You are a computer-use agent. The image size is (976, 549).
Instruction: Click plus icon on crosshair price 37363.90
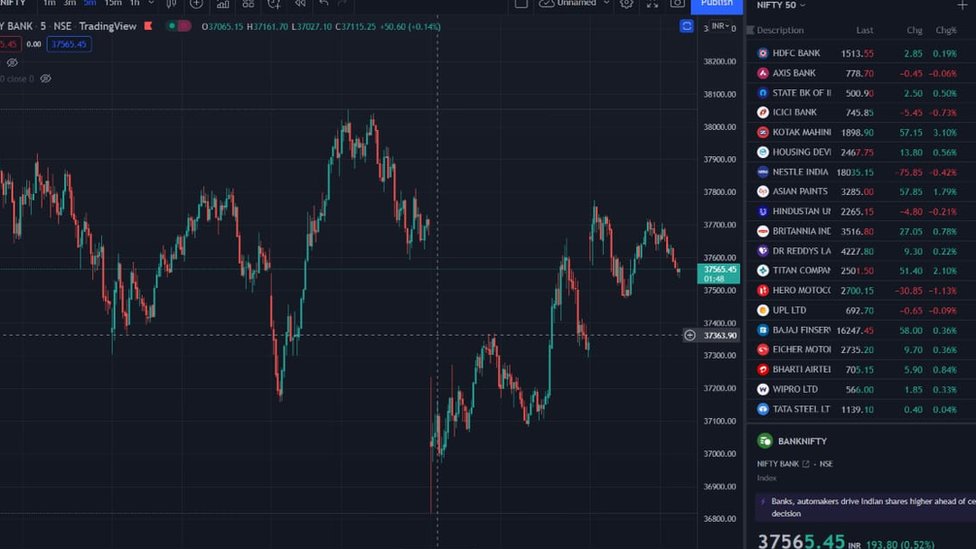(x=690, y=336)
